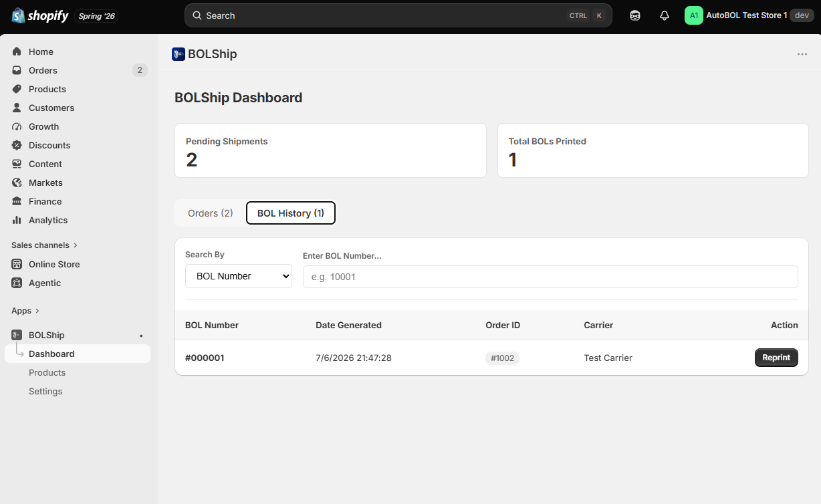Image resolution: width=821 pixels, height=504 pixels.
Task: Click the Total BOLs Printed card
Action: tap(653, 150)
